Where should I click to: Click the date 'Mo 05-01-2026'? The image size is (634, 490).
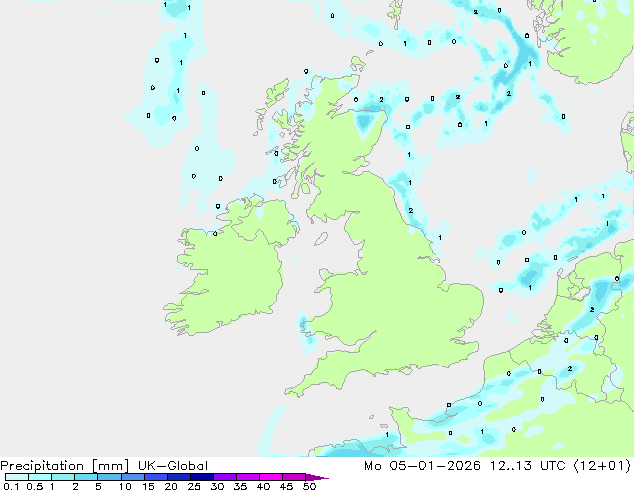pos(422,466)
